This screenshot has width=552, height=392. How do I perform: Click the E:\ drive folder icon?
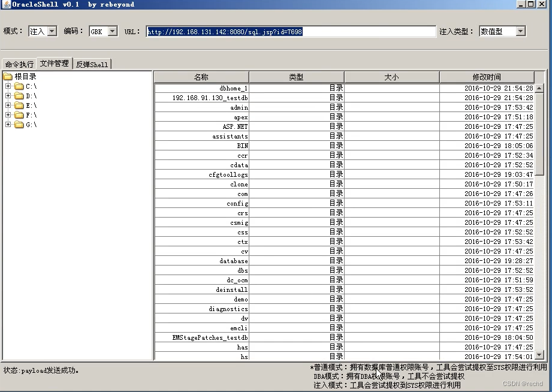point(19,105)
